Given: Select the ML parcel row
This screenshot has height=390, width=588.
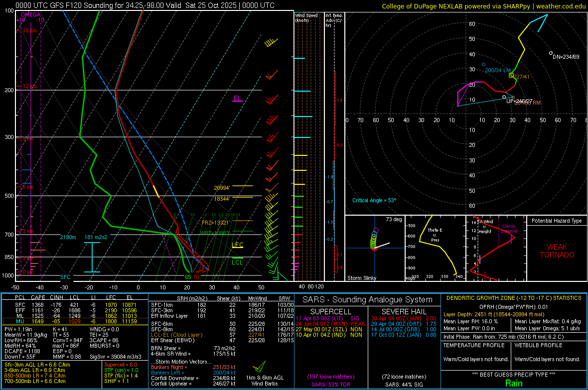Looking at the screenshot, I should pyautogui.click(x=75, y=316).
